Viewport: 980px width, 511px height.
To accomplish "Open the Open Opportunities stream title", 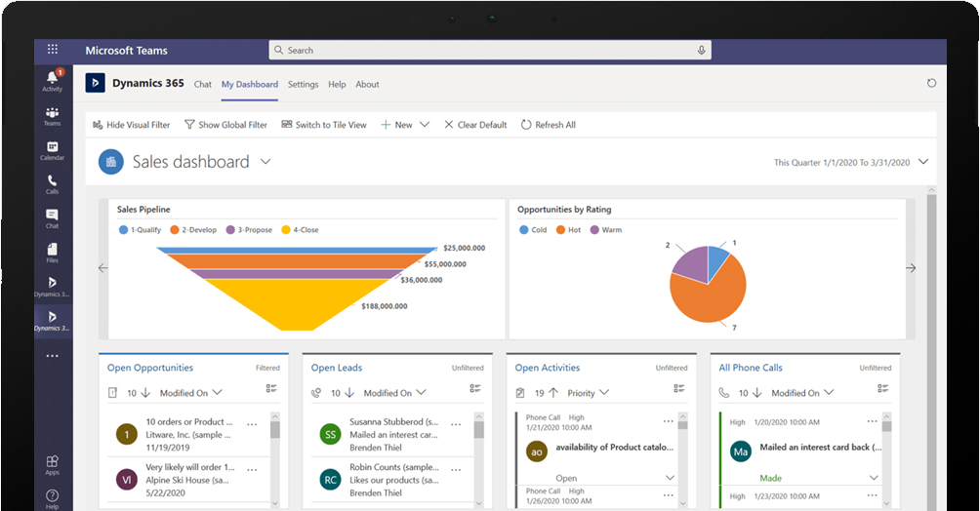I will [150, 368].
